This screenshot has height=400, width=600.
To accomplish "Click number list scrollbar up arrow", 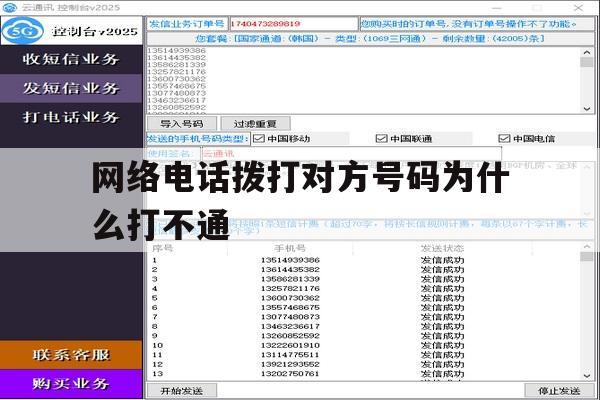I will tap(587, 52).
